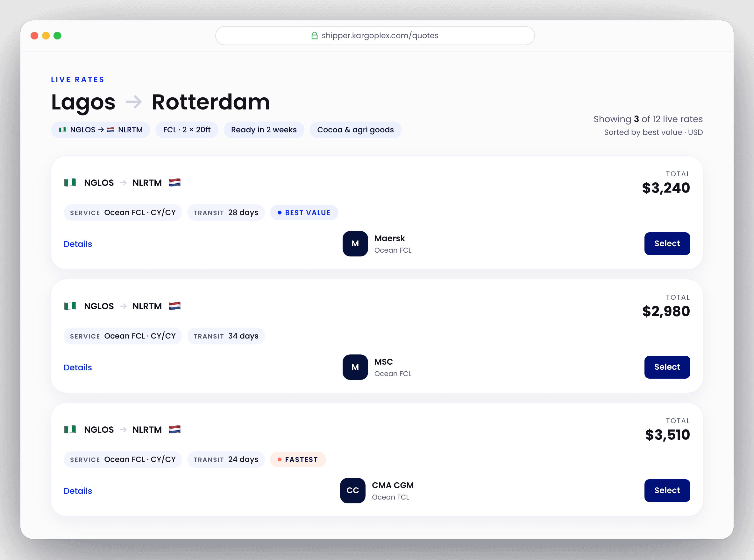Select the CMA CGM $3,510 rate
This screenshot has height=560, width=754.
tap(667, 491)
